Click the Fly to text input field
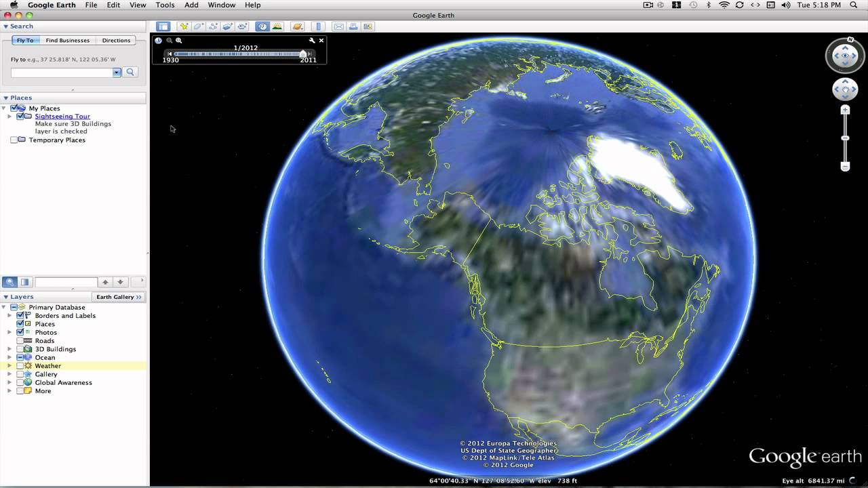 coord(62,72)
